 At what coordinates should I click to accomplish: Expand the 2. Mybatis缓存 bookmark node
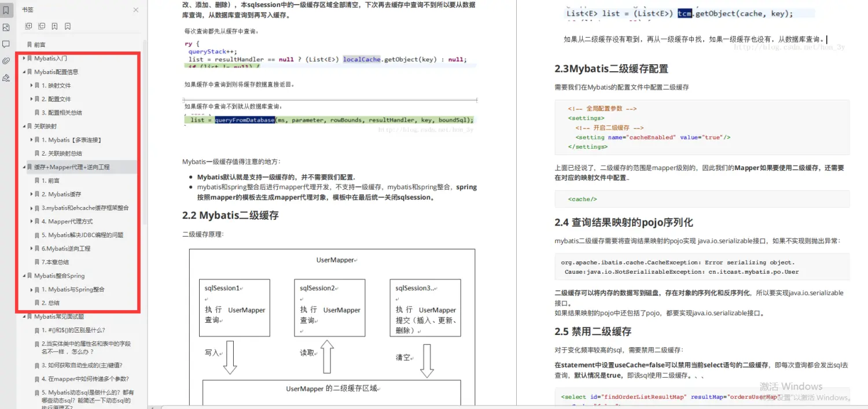click(x=31, y=194)
